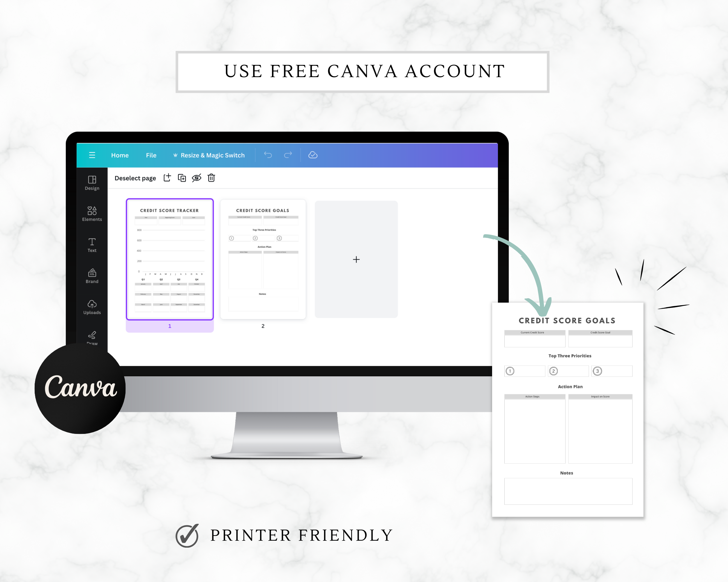Toggle the hide/show page option
The width and height of the screenshot is (728, 582).
[x=197, y=178]
